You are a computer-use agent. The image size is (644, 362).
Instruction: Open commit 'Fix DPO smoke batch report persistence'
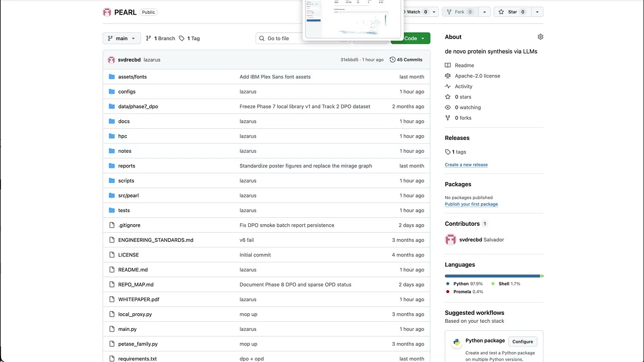[287, 225]
